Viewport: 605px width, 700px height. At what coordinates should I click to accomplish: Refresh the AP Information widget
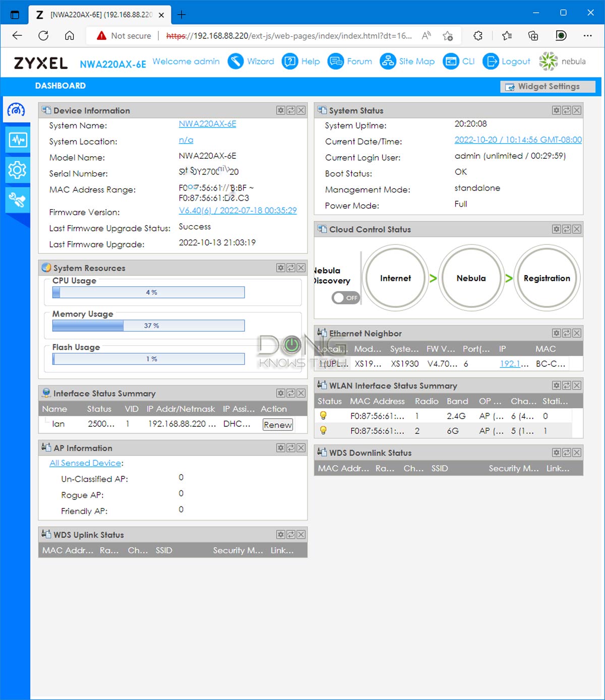tap(291, 448)
